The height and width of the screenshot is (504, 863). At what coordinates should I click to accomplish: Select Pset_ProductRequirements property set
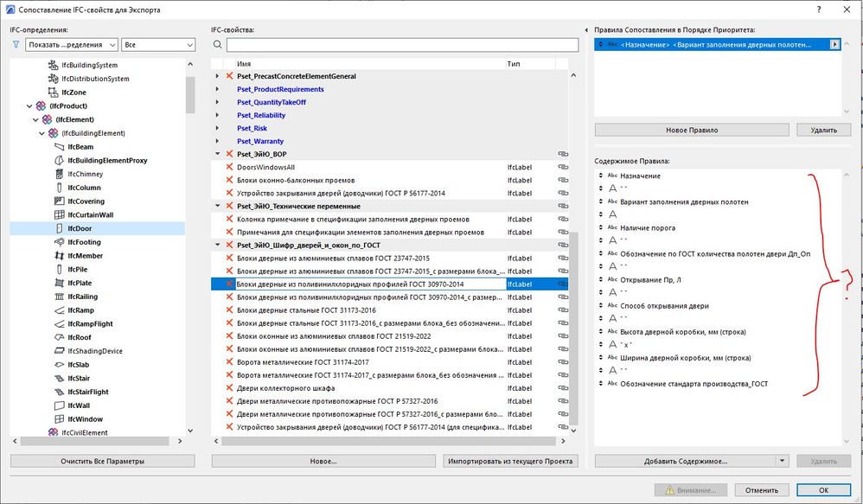click(x=280, y=89)
